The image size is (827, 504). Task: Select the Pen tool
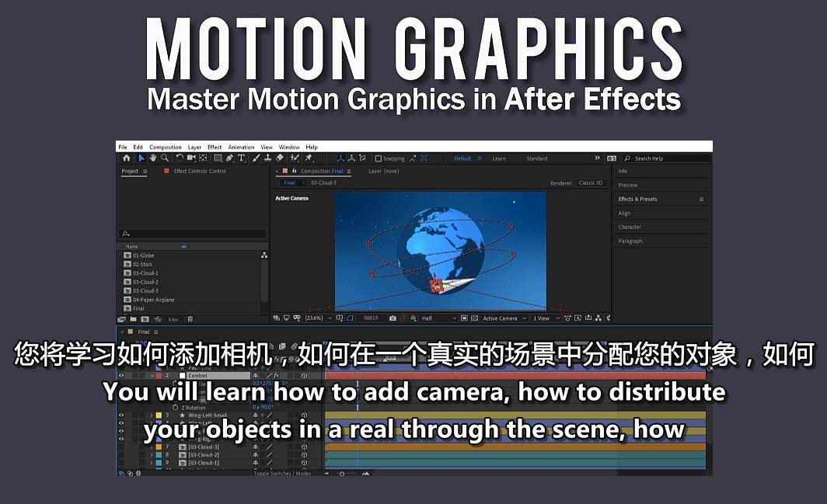tap(230, 158)
